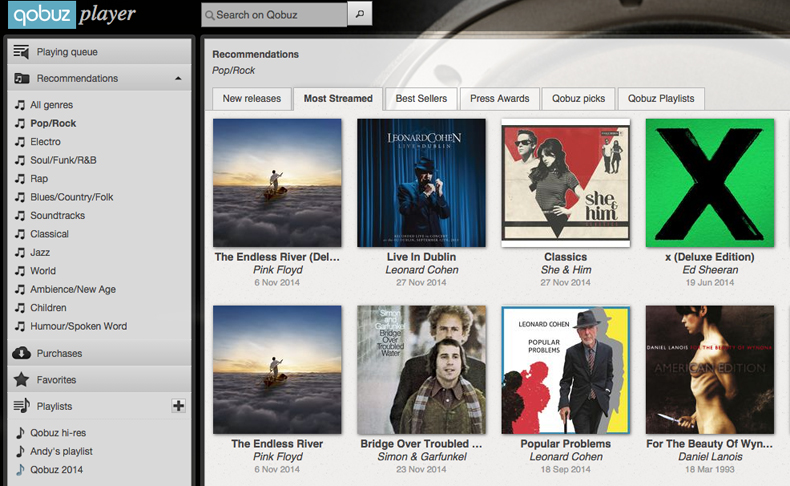Image resolution: width=790 pixels, height=486 pixels.
Task: Open the Qobuz 2014 playlist
Action: 56,469
